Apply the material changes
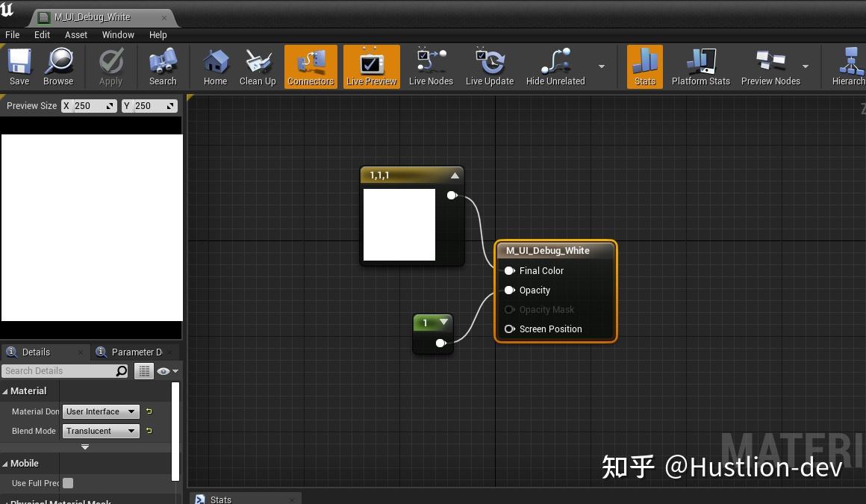The image size is (866, 504). point(110,66)
